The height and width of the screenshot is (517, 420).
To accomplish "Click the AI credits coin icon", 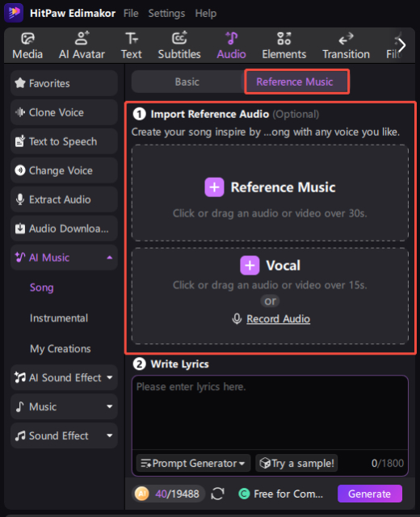I will click(x=142, y=494).
